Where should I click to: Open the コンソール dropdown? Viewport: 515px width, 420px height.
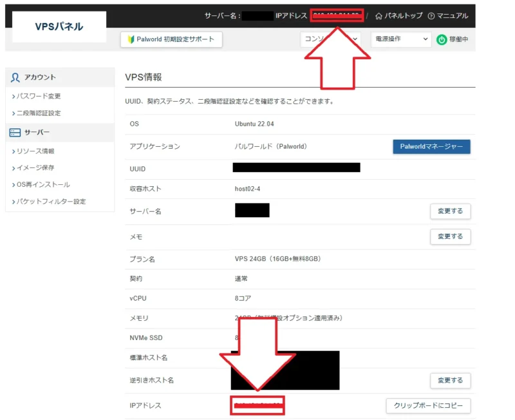tap(330, 39)
